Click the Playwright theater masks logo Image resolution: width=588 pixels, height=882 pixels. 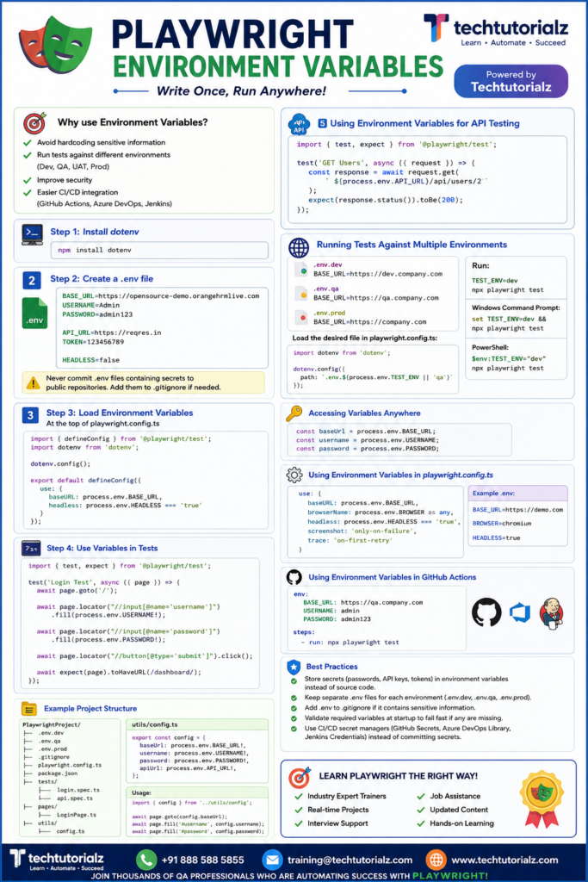click(x=55, y=45)
